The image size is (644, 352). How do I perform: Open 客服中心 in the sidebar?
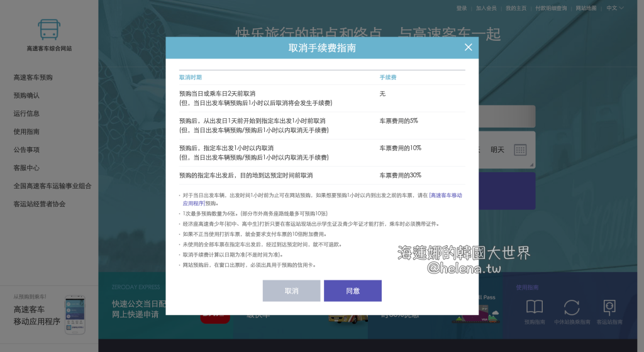click(26, 168)
